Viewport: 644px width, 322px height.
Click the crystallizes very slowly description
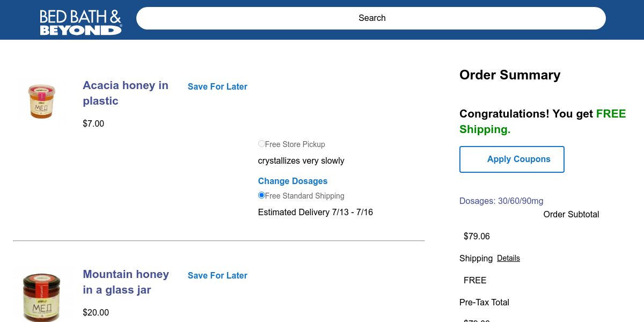(301, 160)
